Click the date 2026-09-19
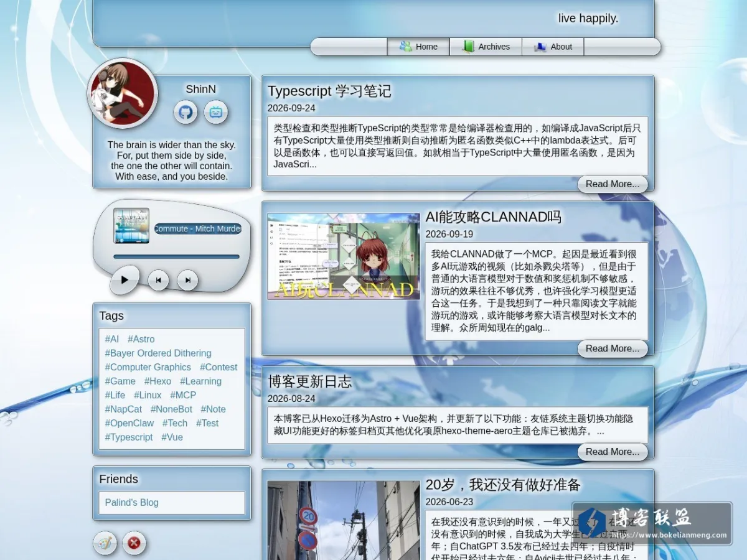 pyautogui.click(x=449, y=235)
